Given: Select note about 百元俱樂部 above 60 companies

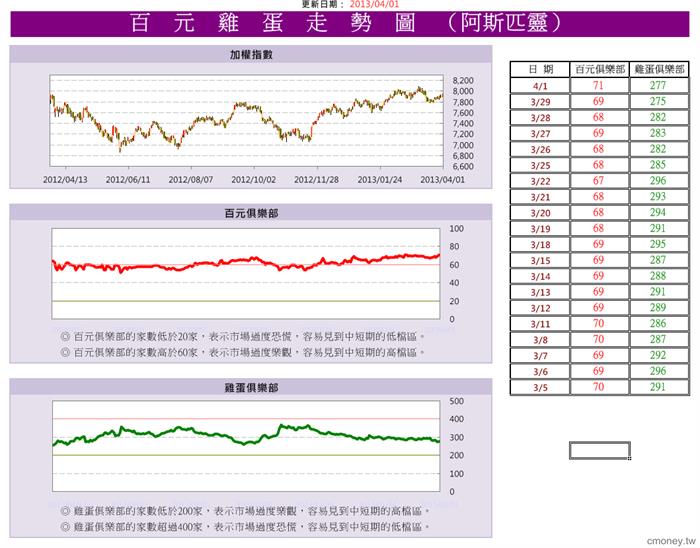Looking at the screenshot, I should [243, 352].
